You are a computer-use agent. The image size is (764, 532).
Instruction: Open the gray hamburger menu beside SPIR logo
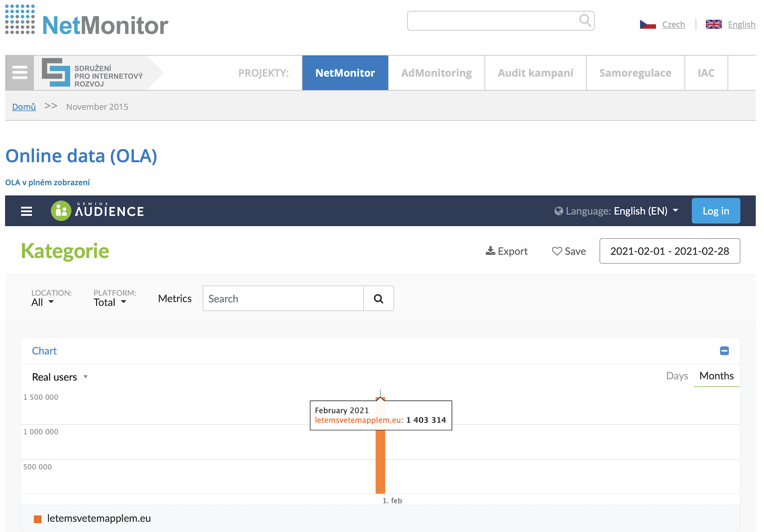tap(19, 73)
